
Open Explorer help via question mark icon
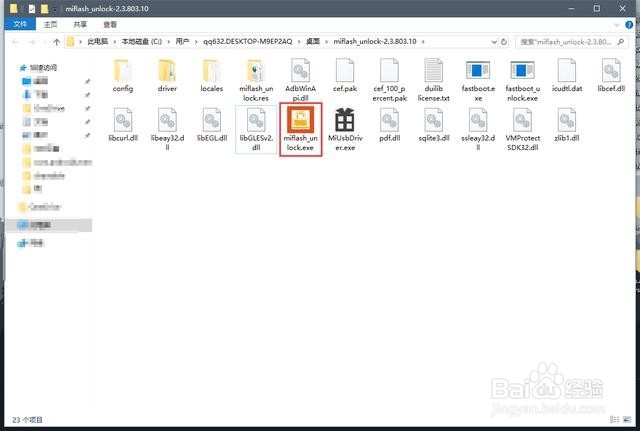tap(629, 25)
